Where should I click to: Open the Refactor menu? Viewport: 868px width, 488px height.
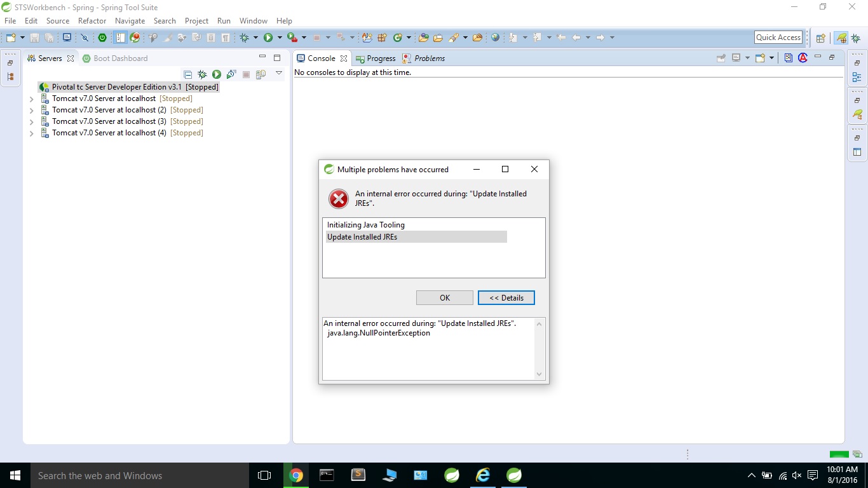pos(92,21)
